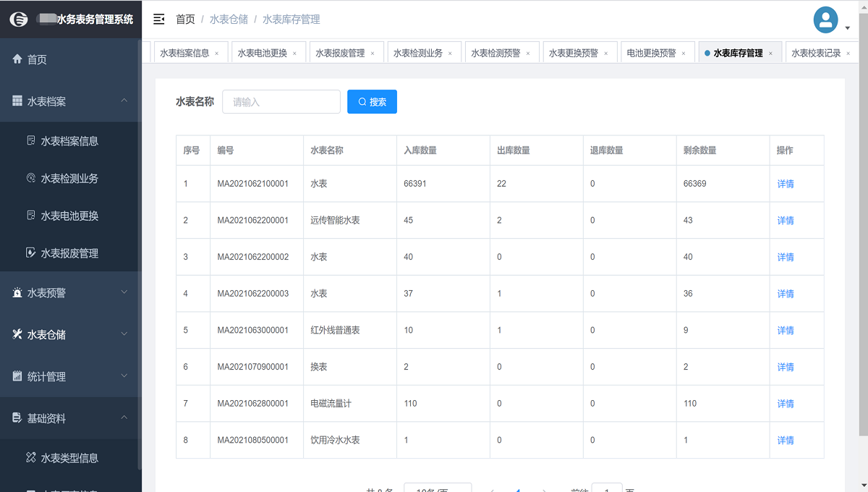Expand the 水表仓储 menu group

coord(124,334)
